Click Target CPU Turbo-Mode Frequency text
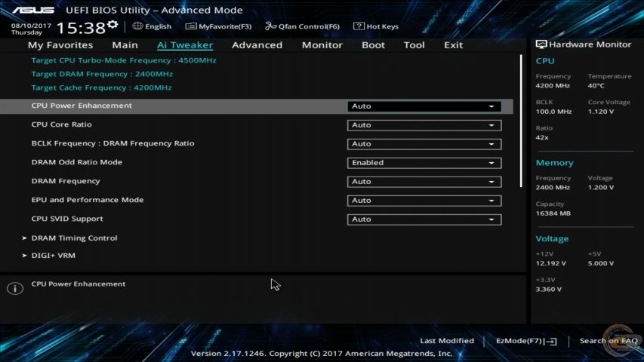Screen dimensions: 644x362 [x=124, y=60]
